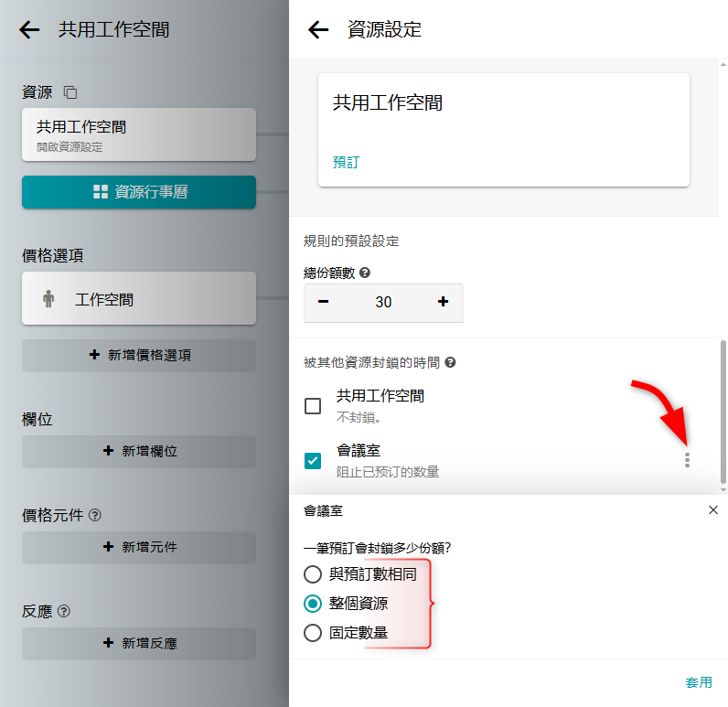Click help icon beside 反應
Viewport: 728px width, 707px height.
coord(64,611)
